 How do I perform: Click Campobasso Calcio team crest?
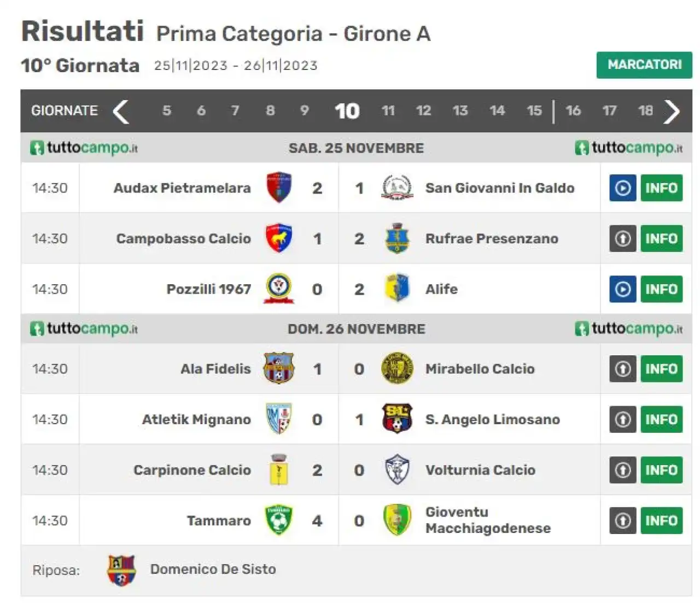278,238
